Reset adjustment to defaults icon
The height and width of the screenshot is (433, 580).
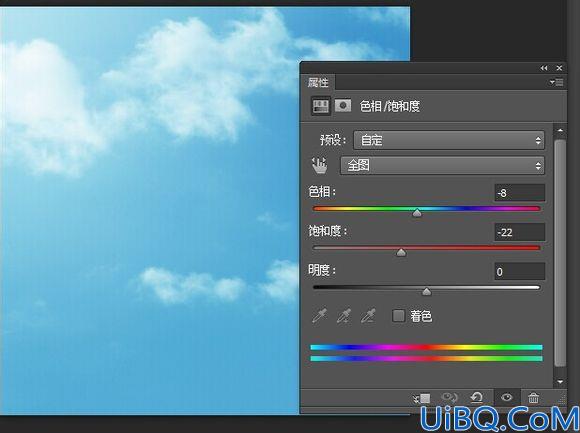pos(476,398)
